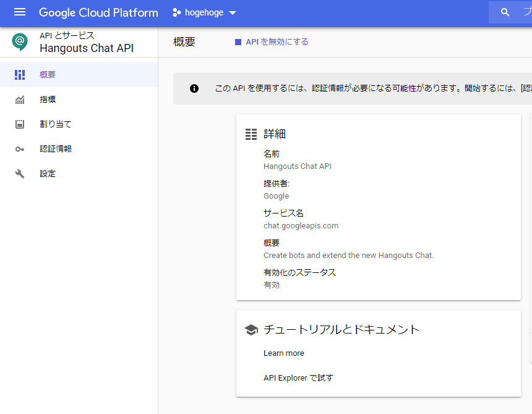Image resolution: width=532 pixels, height=414 pixels.
Task: Click the 有効 status value
Action: point(272,285)
